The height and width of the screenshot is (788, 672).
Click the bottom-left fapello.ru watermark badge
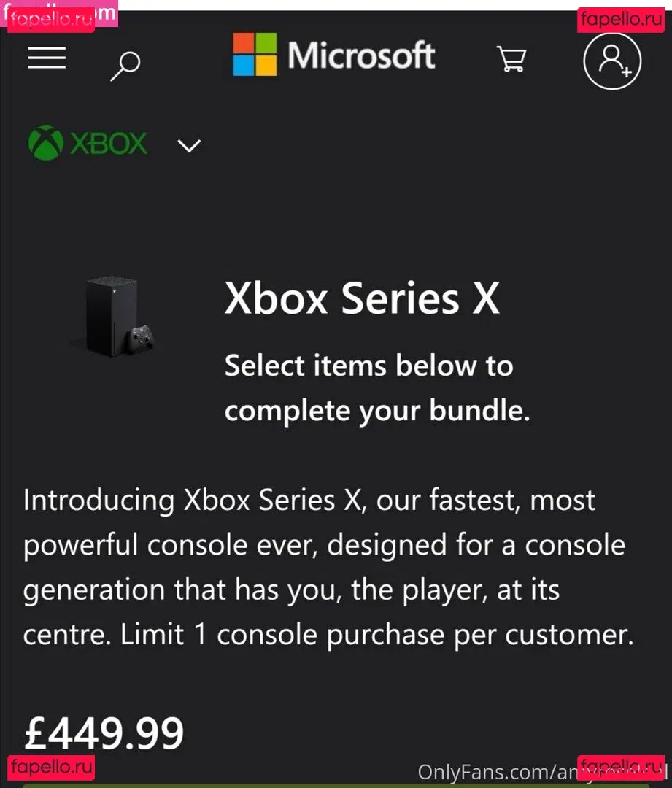pyautogui.click(x=53, y=768)
